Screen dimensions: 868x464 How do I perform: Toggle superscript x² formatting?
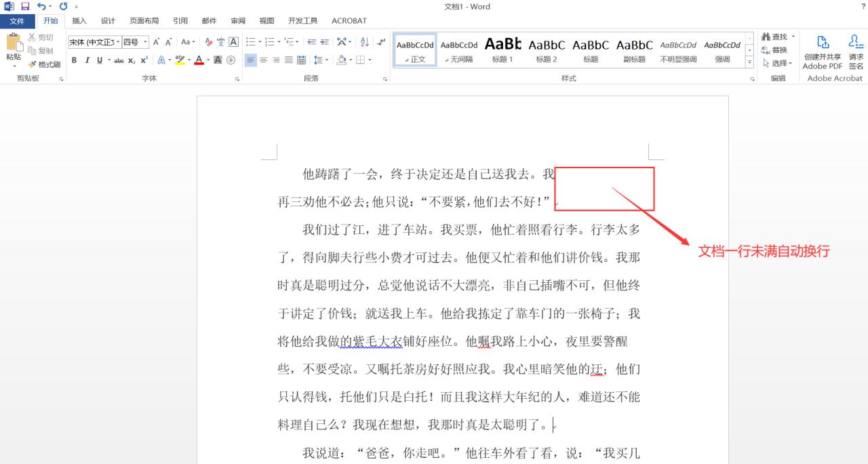click(x=144, y=60)
